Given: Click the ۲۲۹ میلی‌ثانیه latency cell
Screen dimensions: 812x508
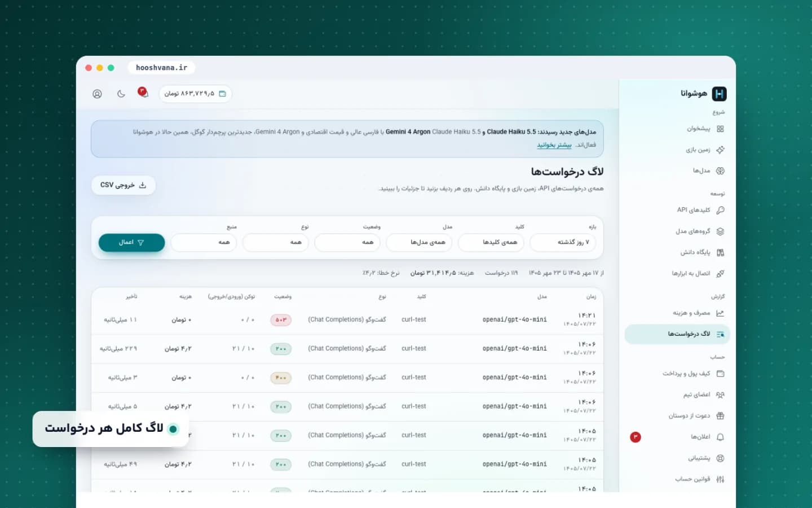Looking at the screenshot, I should click(118, 349).
